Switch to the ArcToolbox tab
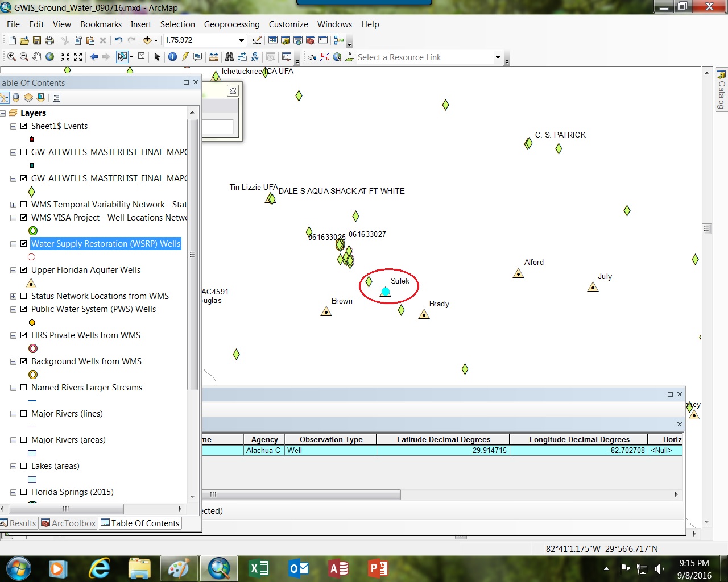Screen dimensions: 728x582 [x=68, y=523]
